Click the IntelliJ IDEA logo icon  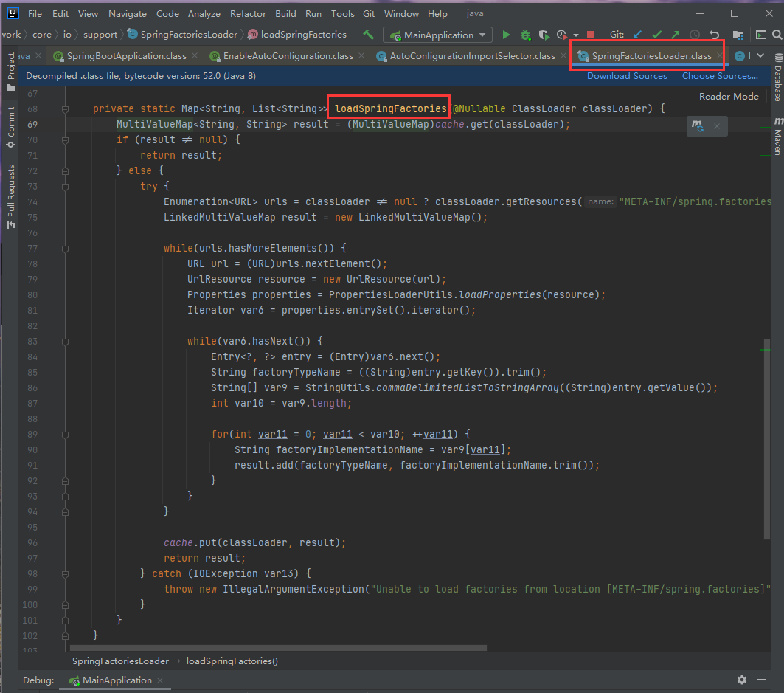pos(13,13)
